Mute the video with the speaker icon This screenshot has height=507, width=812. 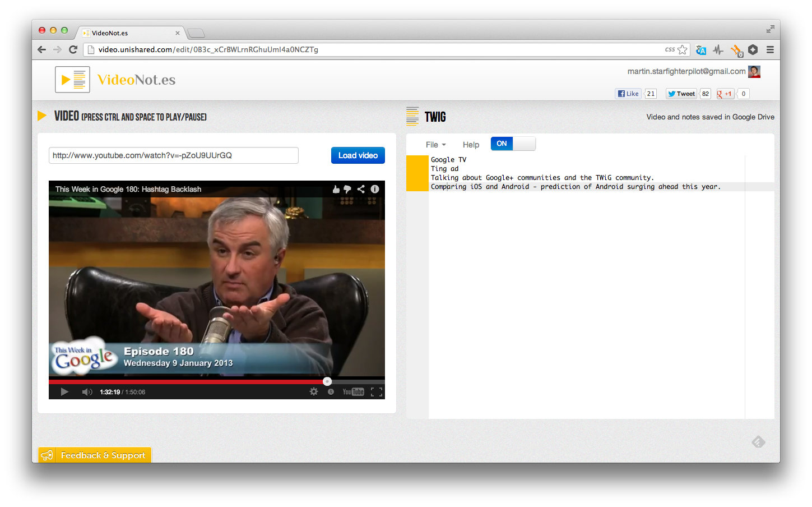87,391
